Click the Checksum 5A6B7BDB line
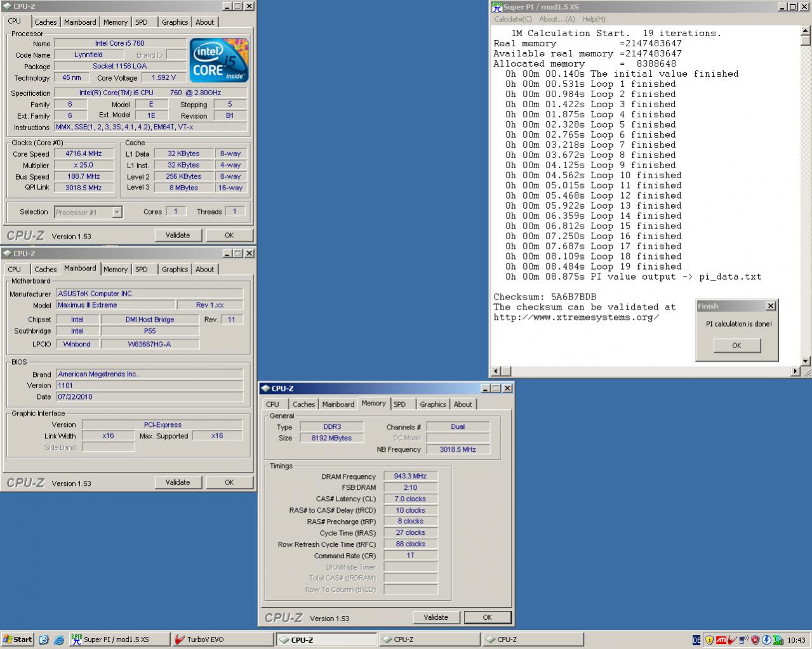Image resolution: width=812 pixels, height=649 pixels. (x=545, y=297)
